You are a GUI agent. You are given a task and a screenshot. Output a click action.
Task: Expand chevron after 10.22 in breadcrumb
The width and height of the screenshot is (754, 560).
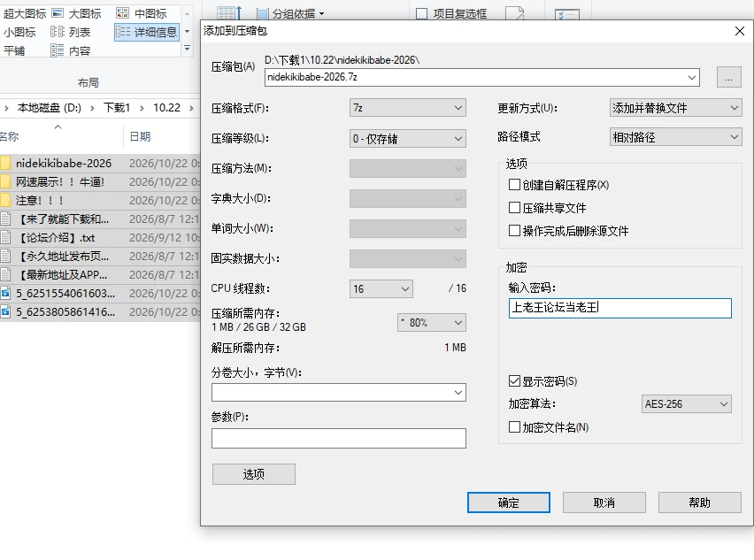pos(191,108)
